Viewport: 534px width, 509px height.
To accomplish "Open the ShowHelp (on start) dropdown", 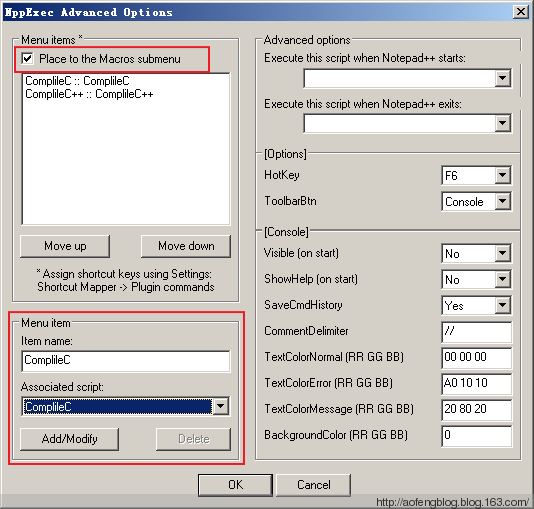I will (x=476, y=280).
